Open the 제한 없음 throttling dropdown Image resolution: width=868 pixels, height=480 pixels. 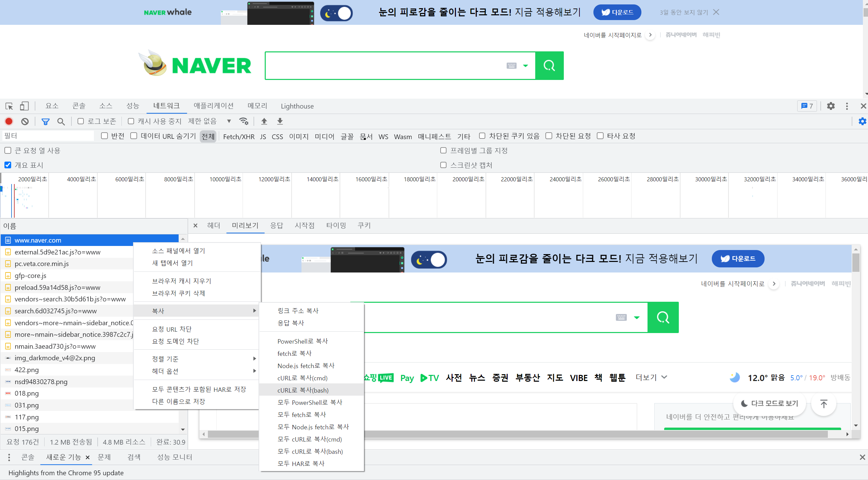point(209,121)
